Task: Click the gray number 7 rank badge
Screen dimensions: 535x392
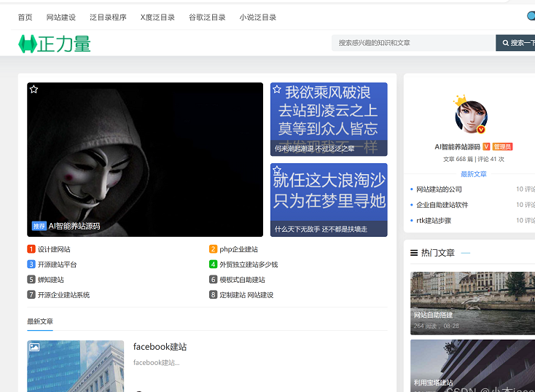Action: tap(31, 294)
